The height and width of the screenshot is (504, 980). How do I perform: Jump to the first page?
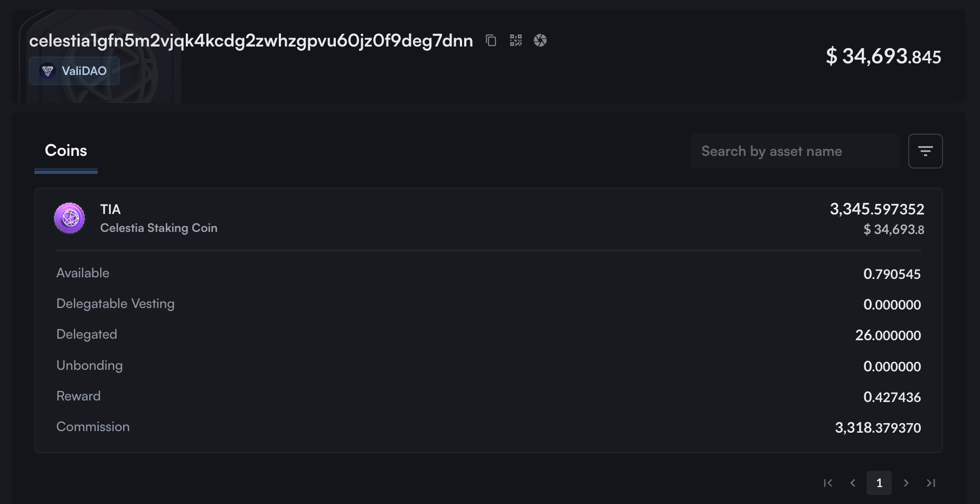(828, 483)
